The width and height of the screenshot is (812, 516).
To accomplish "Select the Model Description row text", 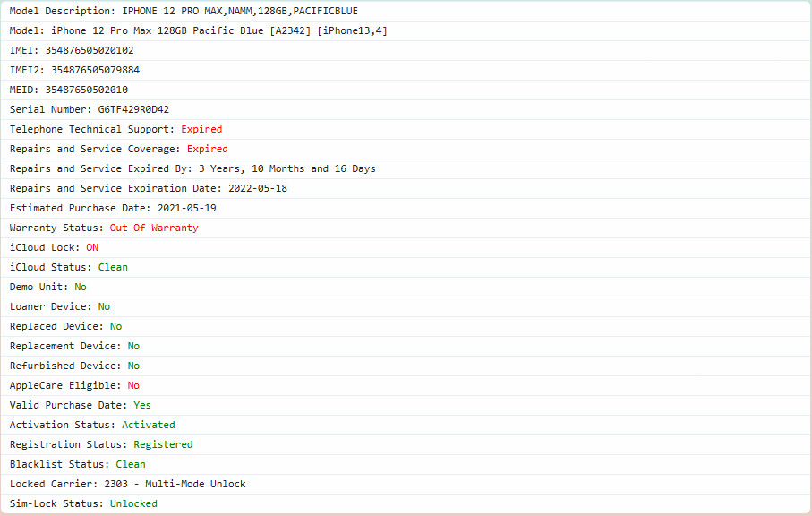I will click(x=184, y=11).
